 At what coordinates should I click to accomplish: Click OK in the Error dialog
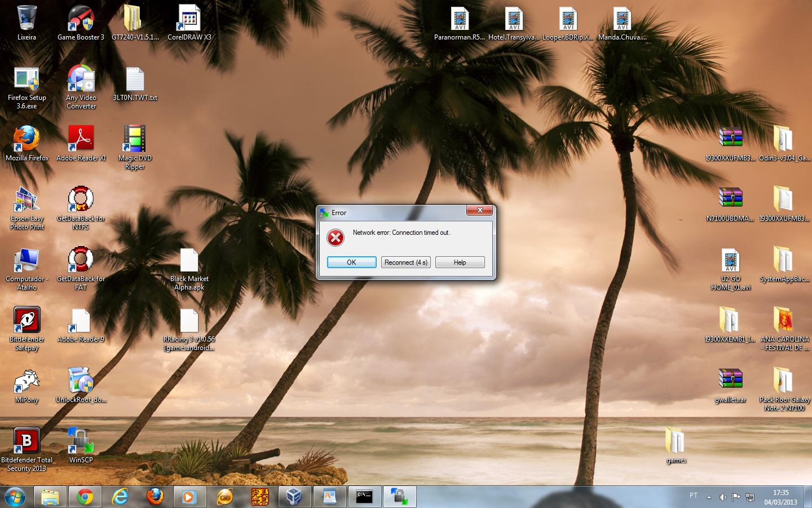pos(351,262)
